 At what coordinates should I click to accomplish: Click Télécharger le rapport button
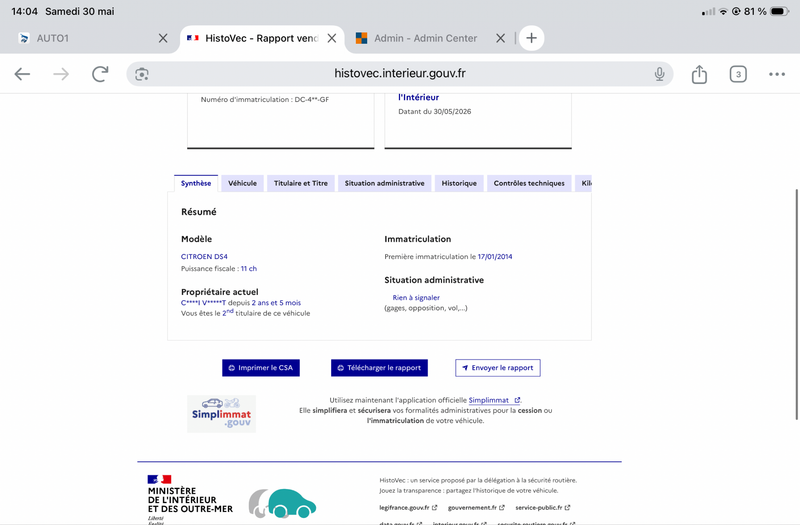tap(379, 368)
